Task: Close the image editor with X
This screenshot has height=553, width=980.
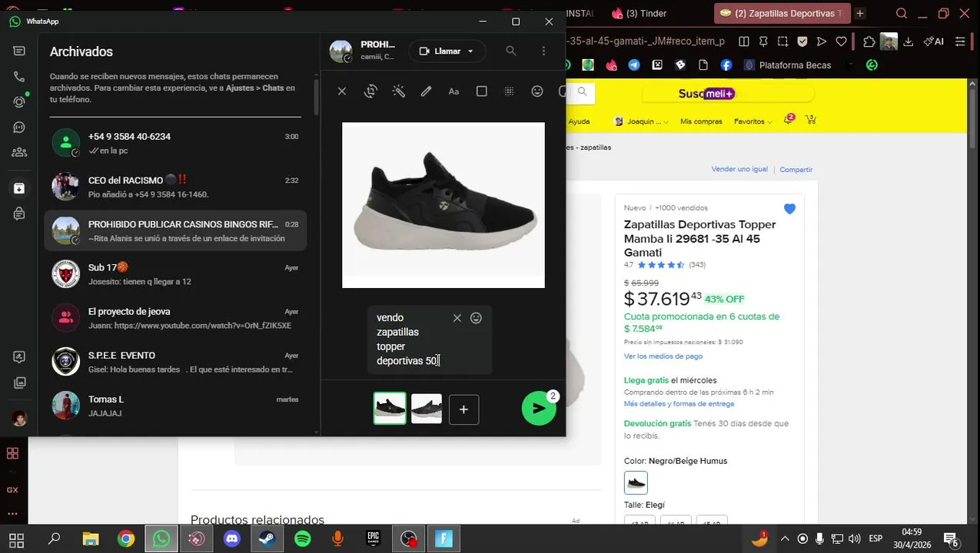Action: click(x=342, y=91)
